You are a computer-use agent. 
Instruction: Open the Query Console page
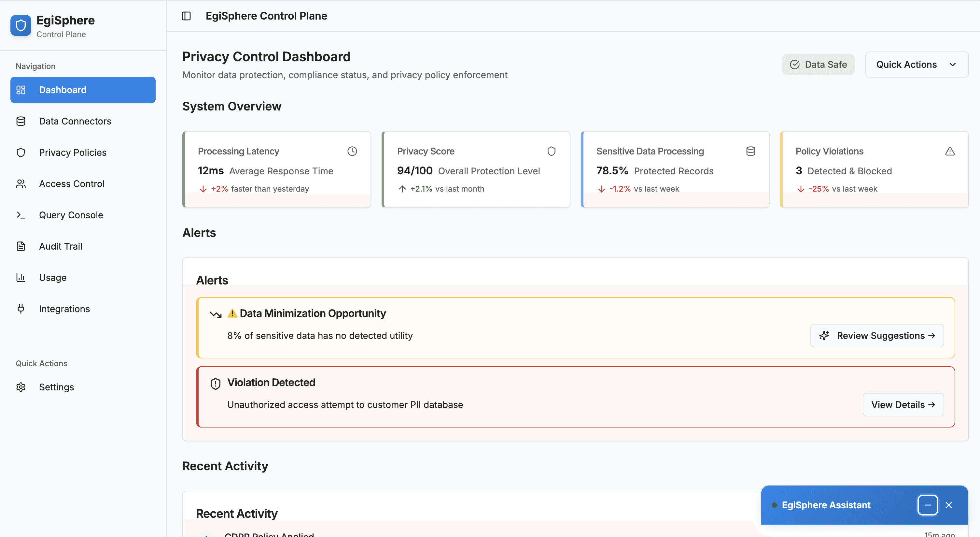click(83, 215)
